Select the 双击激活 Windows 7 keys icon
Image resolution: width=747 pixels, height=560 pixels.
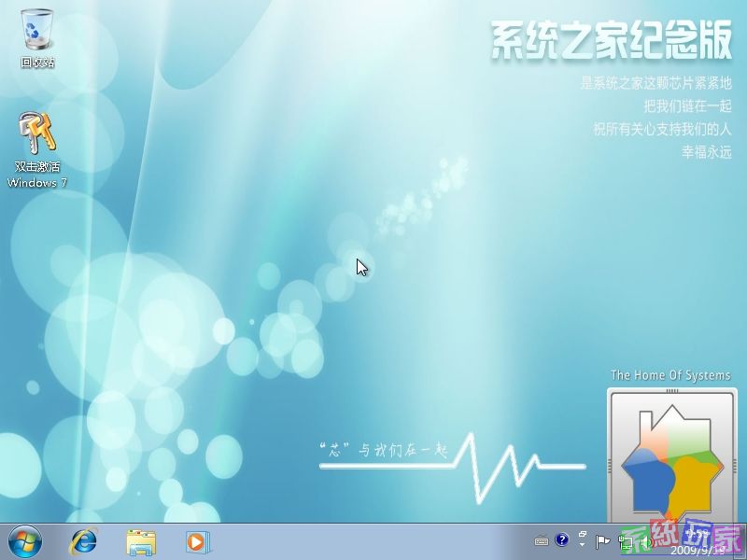tap(36, 149)
